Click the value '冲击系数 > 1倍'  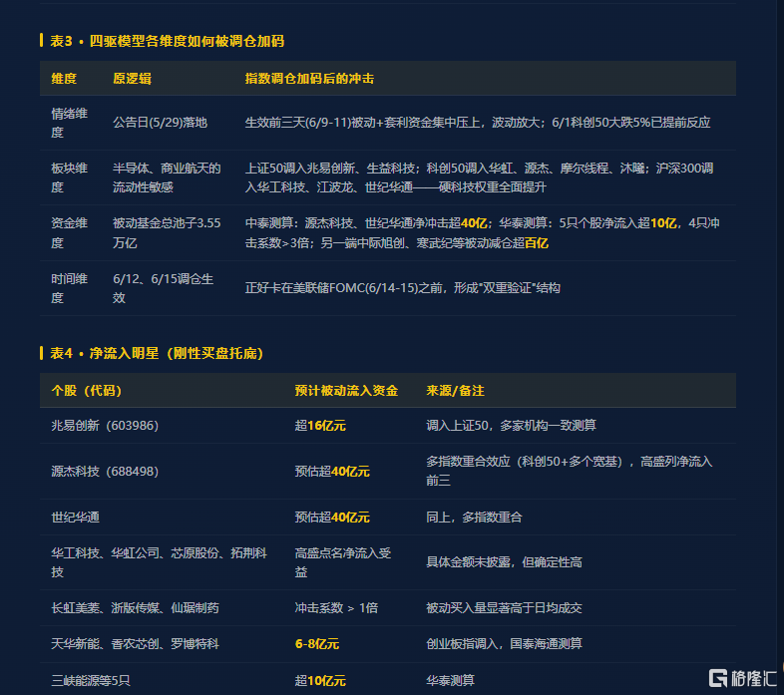336,608
